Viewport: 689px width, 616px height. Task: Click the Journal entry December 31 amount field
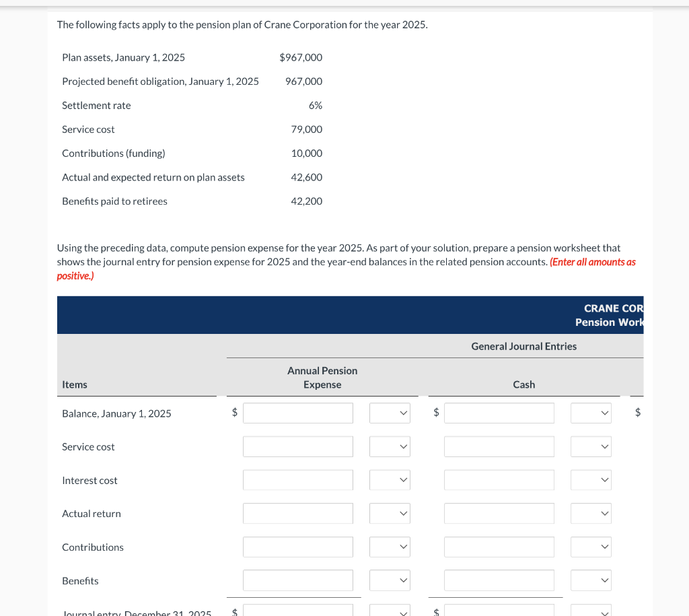coord(298,611)
